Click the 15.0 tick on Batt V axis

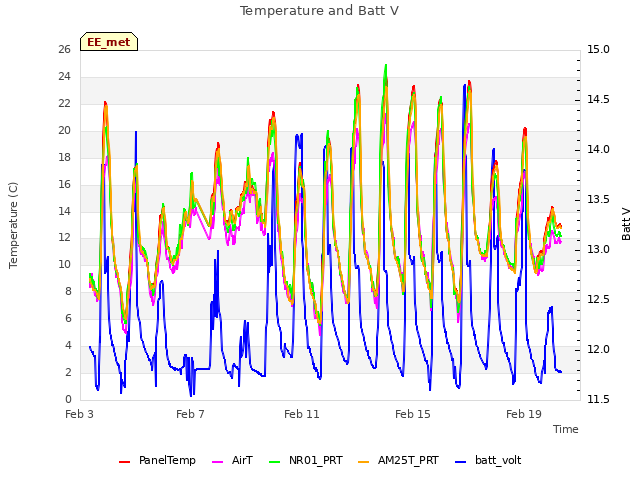click(598, 49)
